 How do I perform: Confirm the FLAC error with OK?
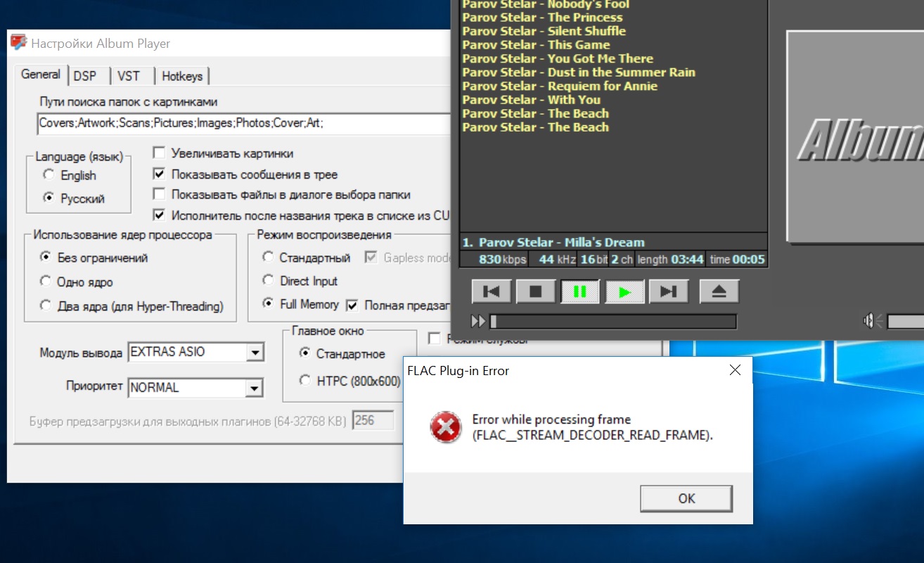pos(686,498)
